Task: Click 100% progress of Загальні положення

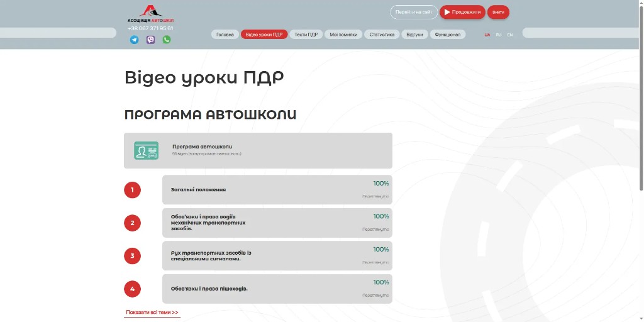Action: [380, 183]
